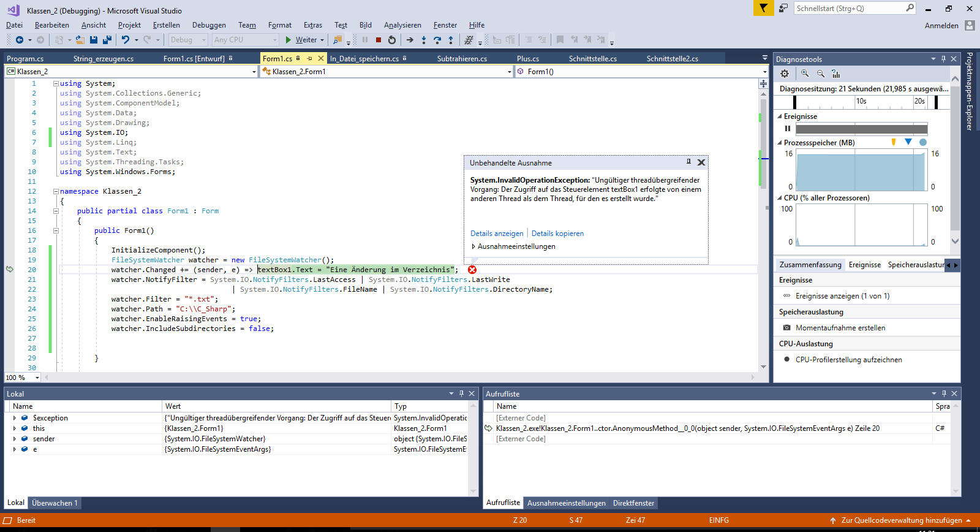Click Zur Quellcodeverwaltung hinzufügen in status bar
The width and height of the screenshot is (980, 532).
click(901, 520)
